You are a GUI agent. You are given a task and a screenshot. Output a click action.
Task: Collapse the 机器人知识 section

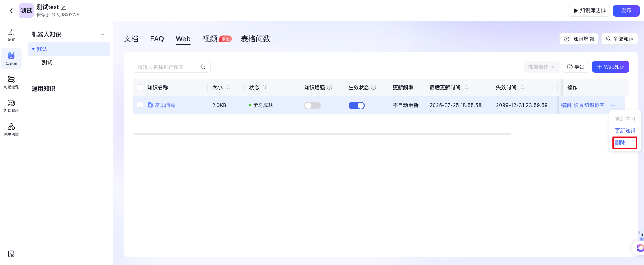click(102, 34)
